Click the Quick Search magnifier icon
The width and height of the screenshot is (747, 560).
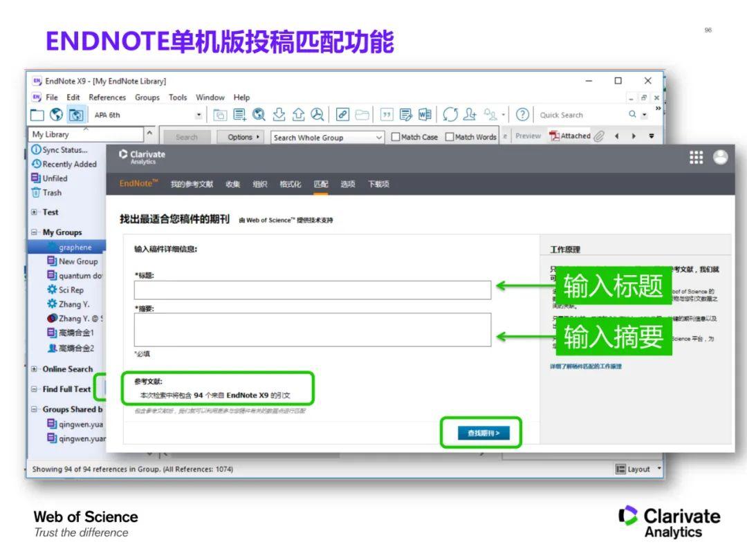pyautogui.click(x=632, y=115)
